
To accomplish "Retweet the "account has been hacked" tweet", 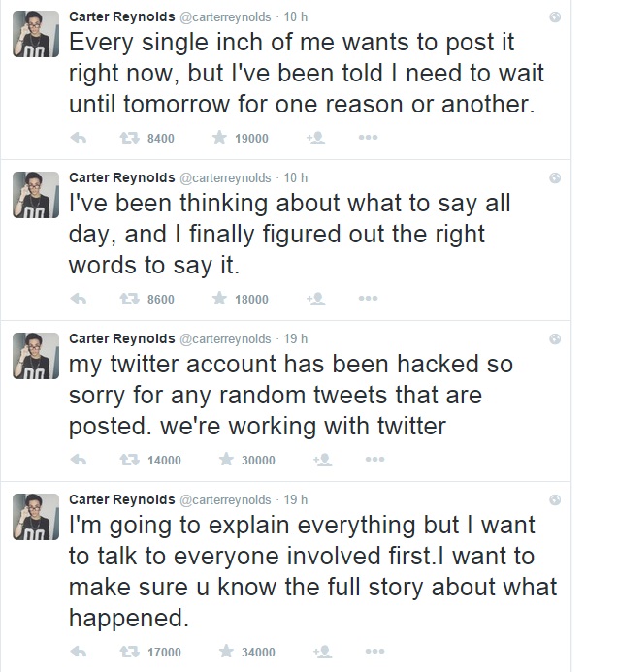I will (129, 460).
